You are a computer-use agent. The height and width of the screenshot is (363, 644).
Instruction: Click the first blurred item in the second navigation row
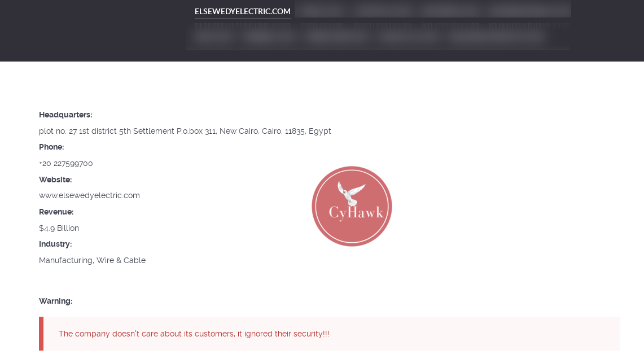[213, 37]
